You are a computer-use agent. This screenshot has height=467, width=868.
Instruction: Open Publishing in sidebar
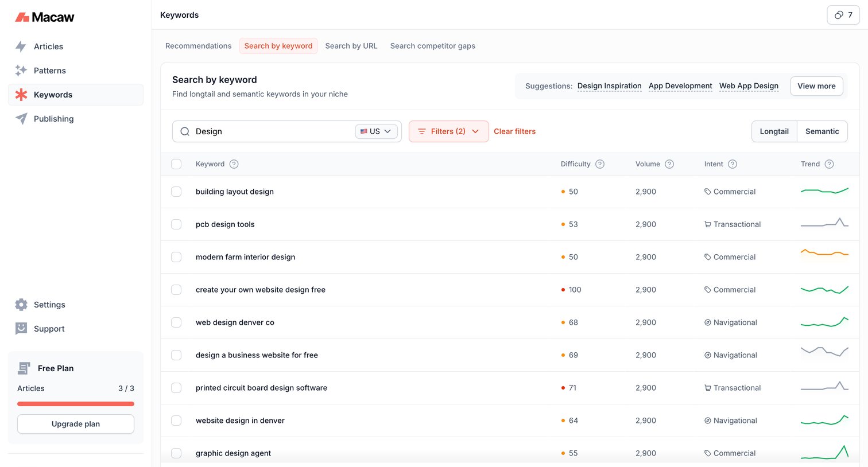point(76,119)
